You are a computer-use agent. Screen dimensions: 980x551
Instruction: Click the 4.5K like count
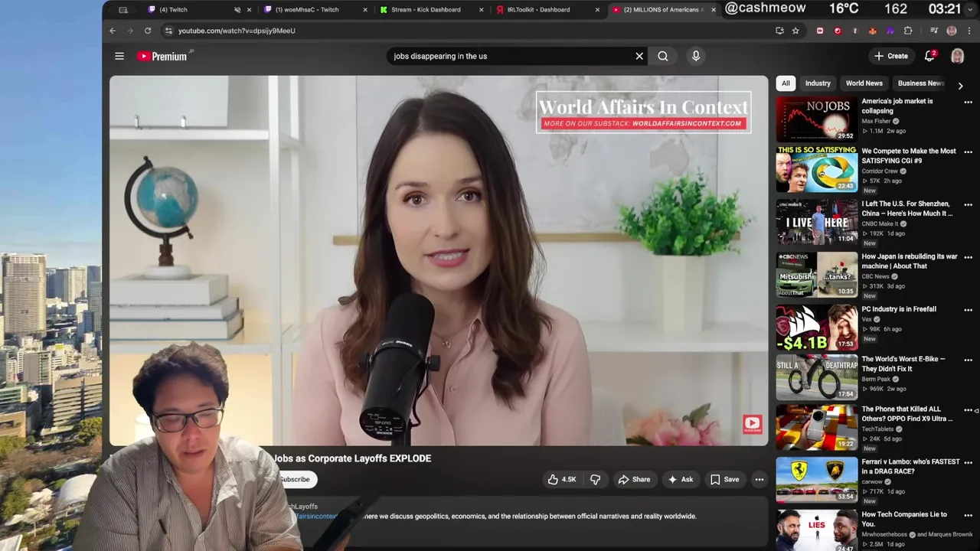tap(569, 480)
